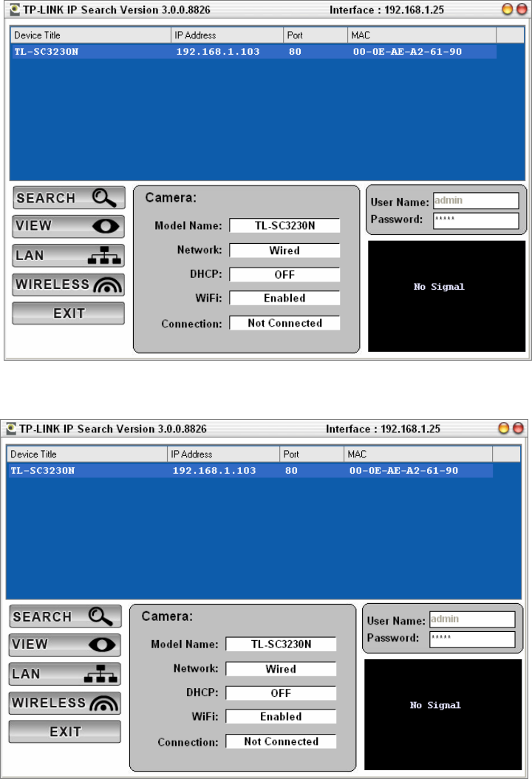
Task: Click No Signal preview in lower window
Action: point(443,715)
